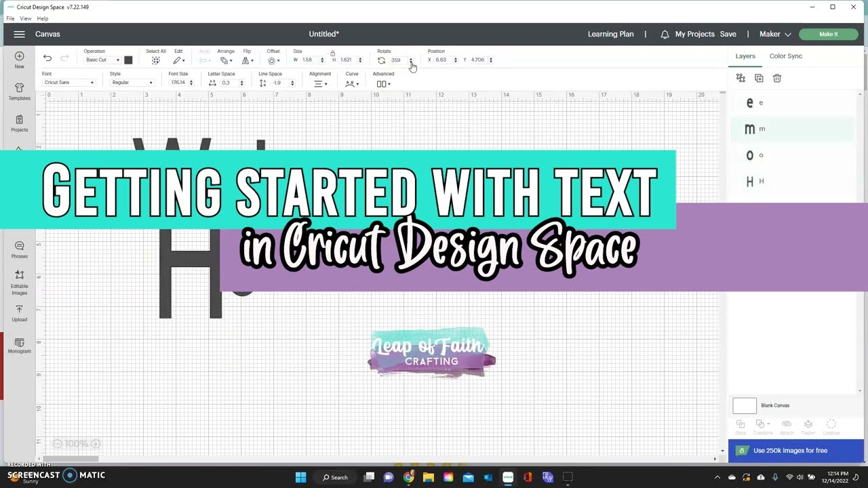Click the Undo arrow

[x=47, y=58]
